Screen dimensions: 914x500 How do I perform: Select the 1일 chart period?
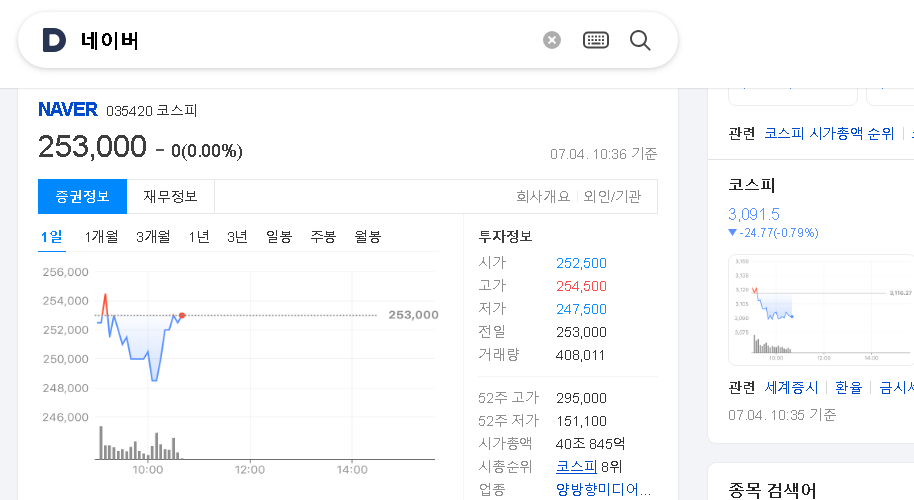coord(51,237)
